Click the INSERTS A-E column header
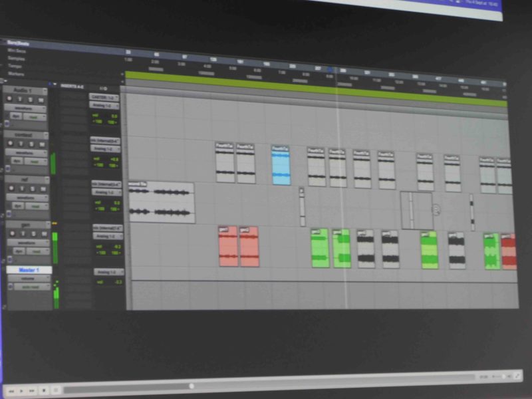Image resolution: width=532 pixels, height=399 pixels. coord(72,86)
